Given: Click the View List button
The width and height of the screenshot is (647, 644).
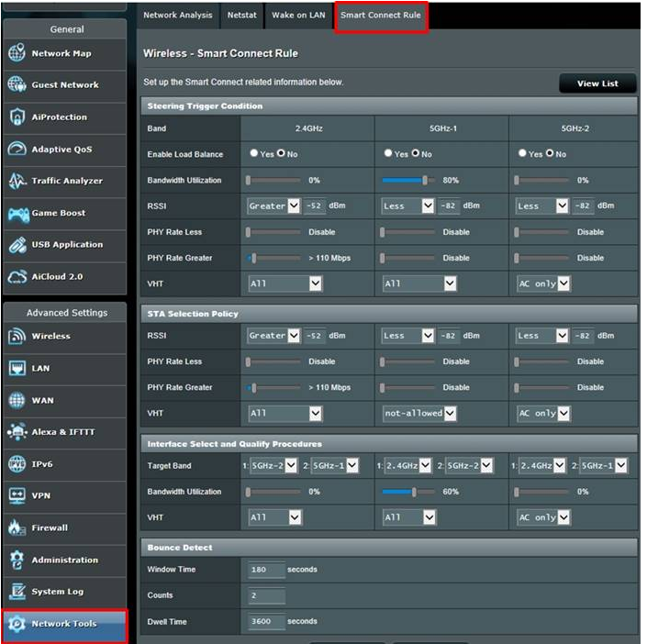Looking at the screenshot, I should 597,83.
